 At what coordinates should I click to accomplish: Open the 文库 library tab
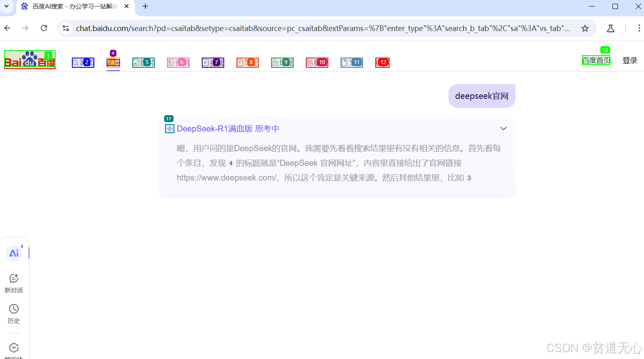click(x=352, y=62)
